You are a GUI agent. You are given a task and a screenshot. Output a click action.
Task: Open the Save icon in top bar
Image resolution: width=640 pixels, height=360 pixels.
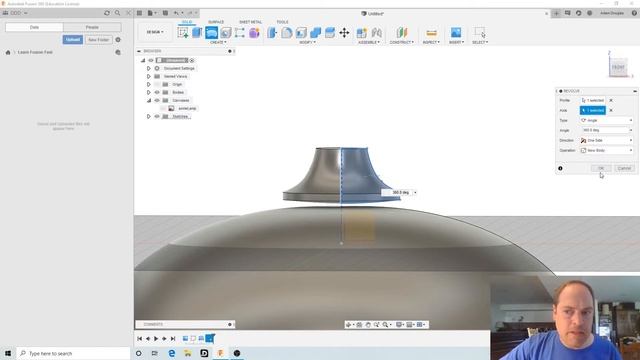click(x=165, y=13)
